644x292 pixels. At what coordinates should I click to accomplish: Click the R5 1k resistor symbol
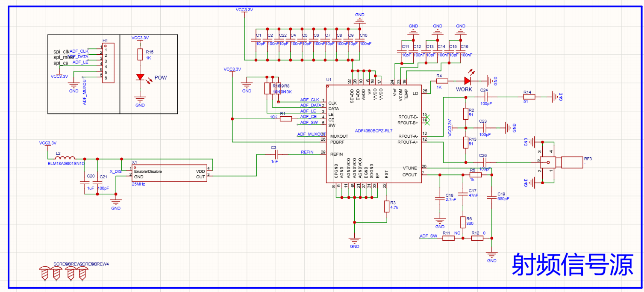point(475,175)
